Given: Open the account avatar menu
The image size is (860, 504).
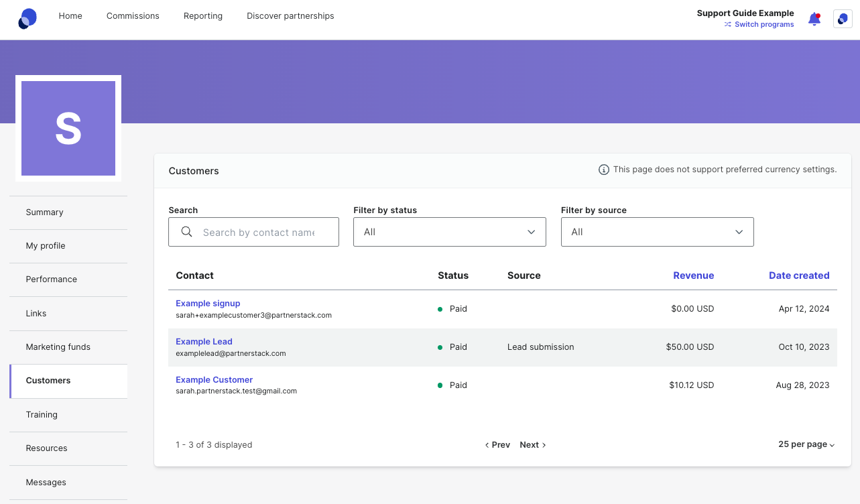Looking at the screenshot, I should (x=843, y=19).
